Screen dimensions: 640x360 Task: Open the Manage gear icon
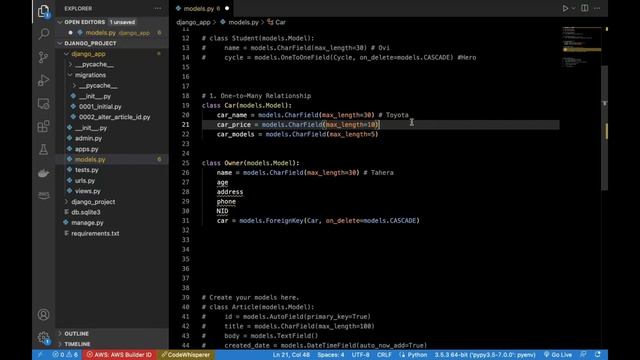pos(43,338)
